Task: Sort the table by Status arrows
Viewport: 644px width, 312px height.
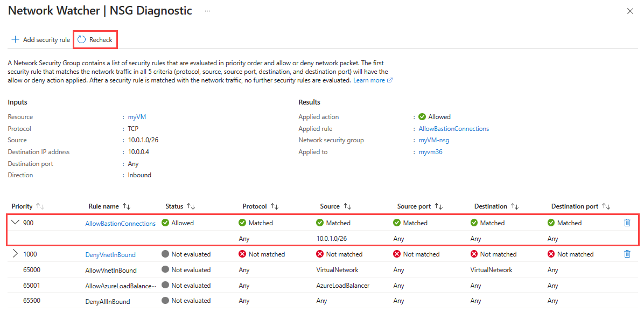Action: coord(191,206)
